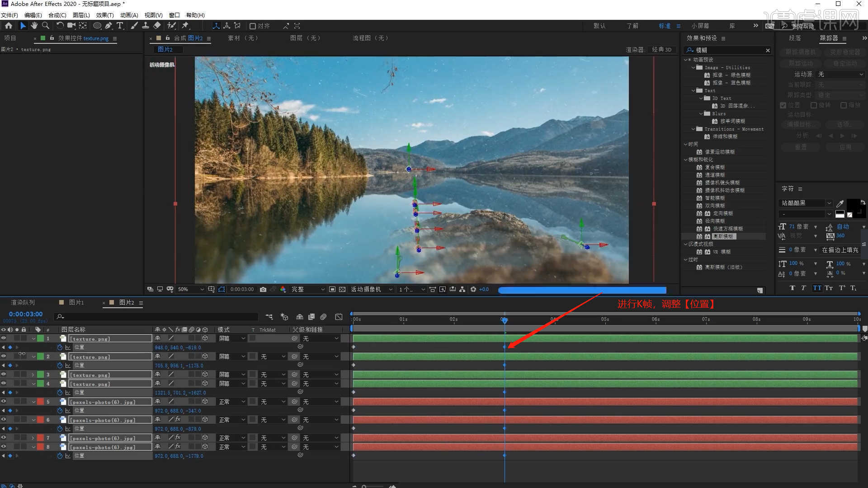
Task: Hide layer 1 texture.png with eye toggle
Action: [x=4, y=338]
